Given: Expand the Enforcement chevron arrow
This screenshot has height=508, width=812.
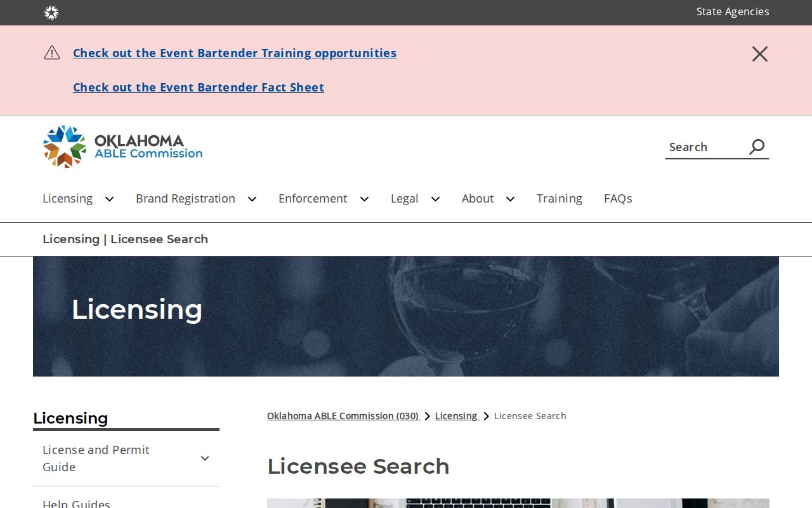Looking at the screenshot, I should (x=364, y=199).
